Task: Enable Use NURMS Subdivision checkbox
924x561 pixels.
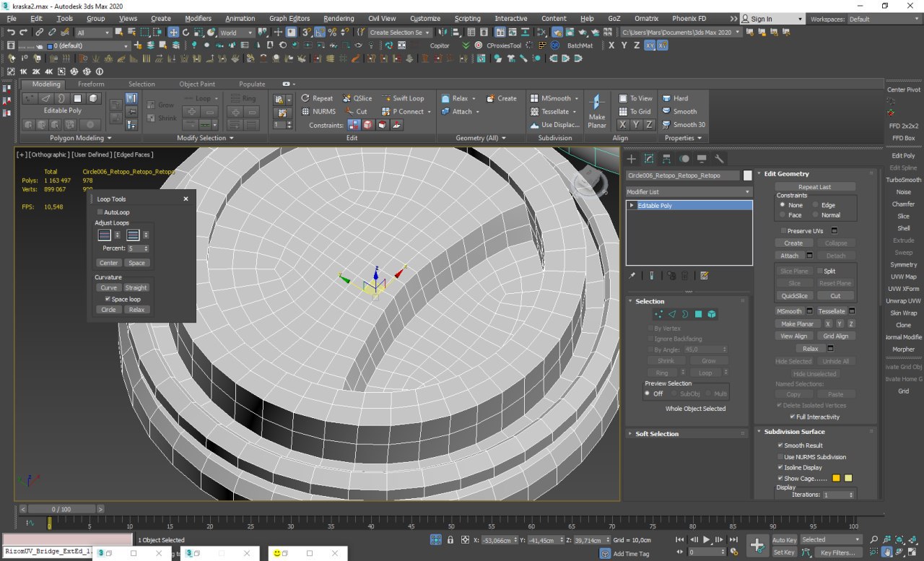Action: pyautogui.click(x=780, y=457)
